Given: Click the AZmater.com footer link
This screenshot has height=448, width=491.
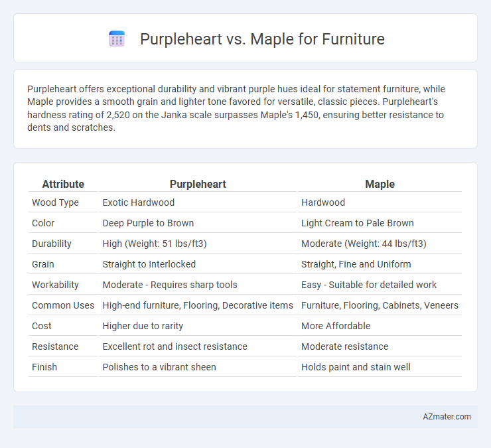Looking at the screenshot, I should (x=447, y=417).
